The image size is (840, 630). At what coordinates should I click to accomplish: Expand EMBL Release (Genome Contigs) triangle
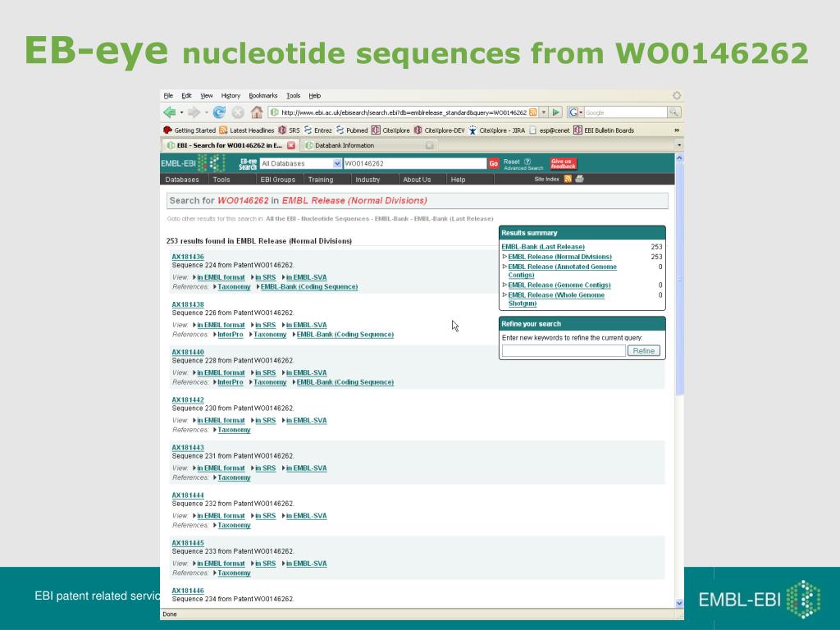click(504, 285)
